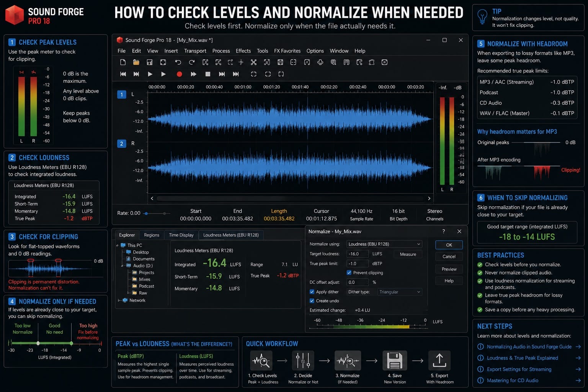Click the DC offset adjust field
This screenshot has height=392, width=588.
[x=358, y=282]
